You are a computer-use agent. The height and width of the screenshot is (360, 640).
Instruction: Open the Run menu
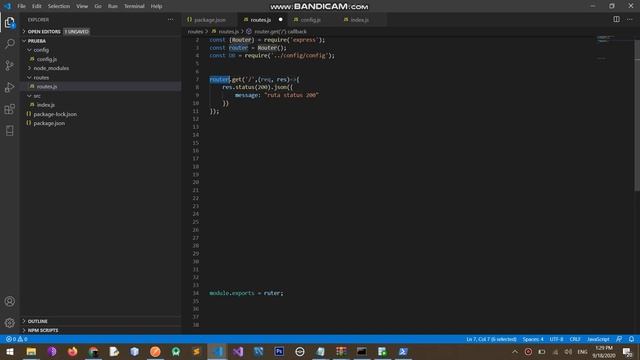[113, 6]
